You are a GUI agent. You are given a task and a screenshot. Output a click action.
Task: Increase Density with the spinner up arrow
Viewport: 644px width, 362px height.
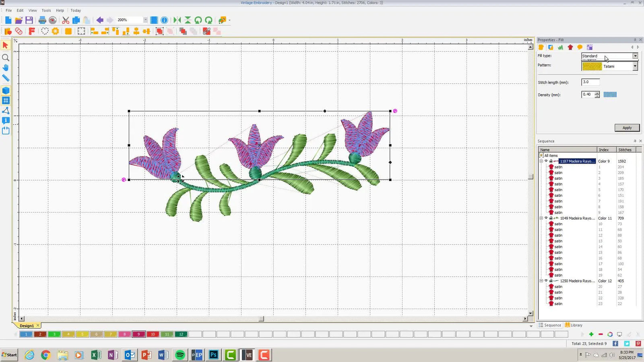(597, 93)
